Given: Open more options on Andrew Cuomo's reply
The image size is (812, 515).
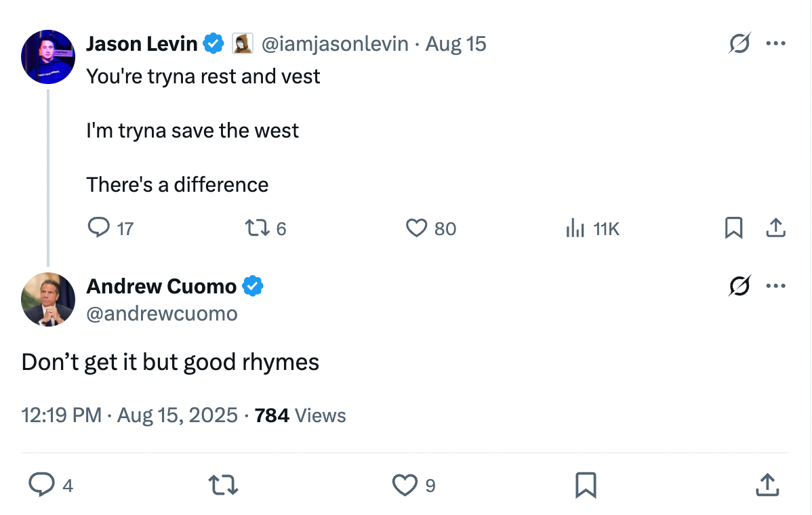Looking at the screenshot, I should click(x=775, y=286).
